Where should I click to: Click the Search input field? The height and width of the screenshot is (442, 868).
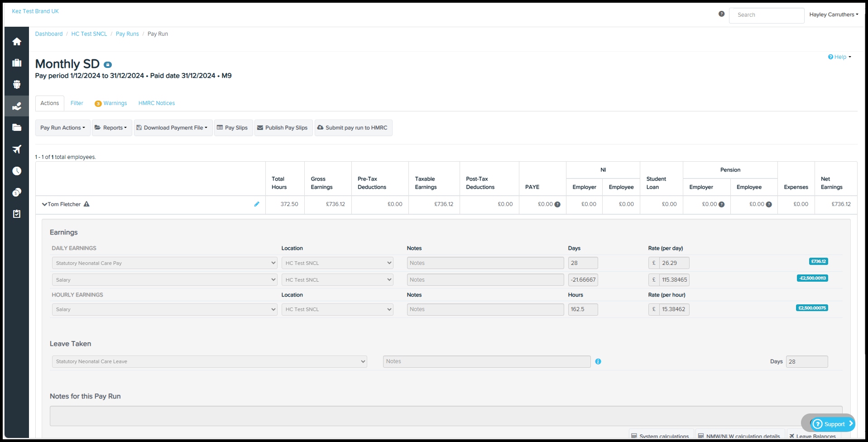pos(766,15)
